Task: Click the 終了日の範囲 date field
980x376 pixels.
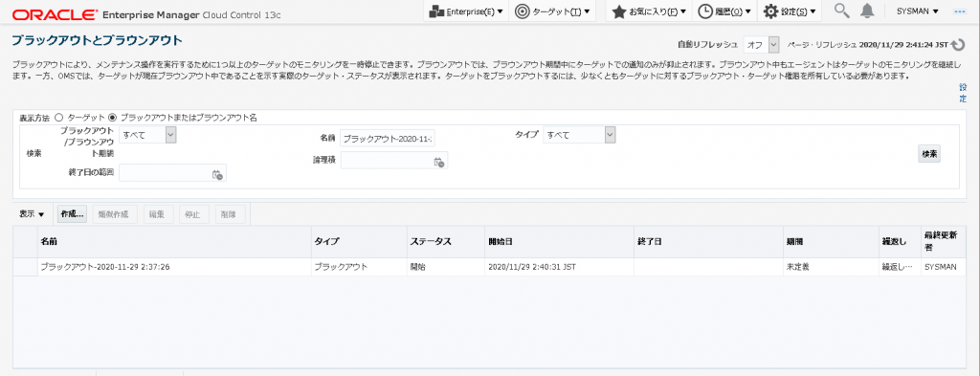Action: [166, 173]
